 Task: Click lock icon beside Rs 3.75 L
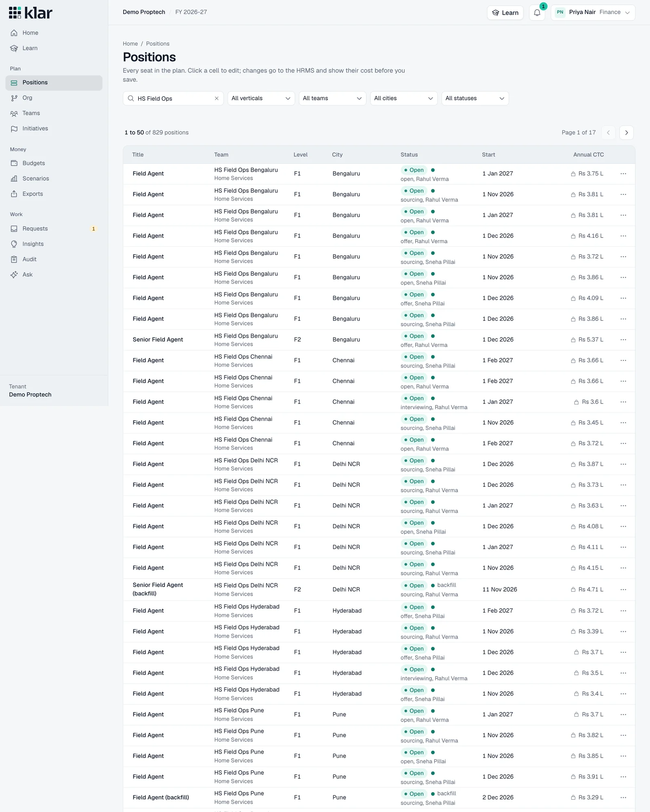coord(573,174)
